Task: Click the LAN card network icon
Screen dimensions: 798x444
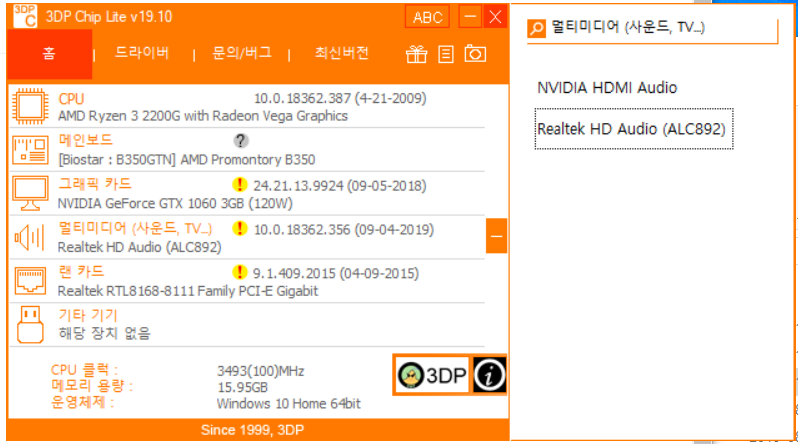Action: 31,281
